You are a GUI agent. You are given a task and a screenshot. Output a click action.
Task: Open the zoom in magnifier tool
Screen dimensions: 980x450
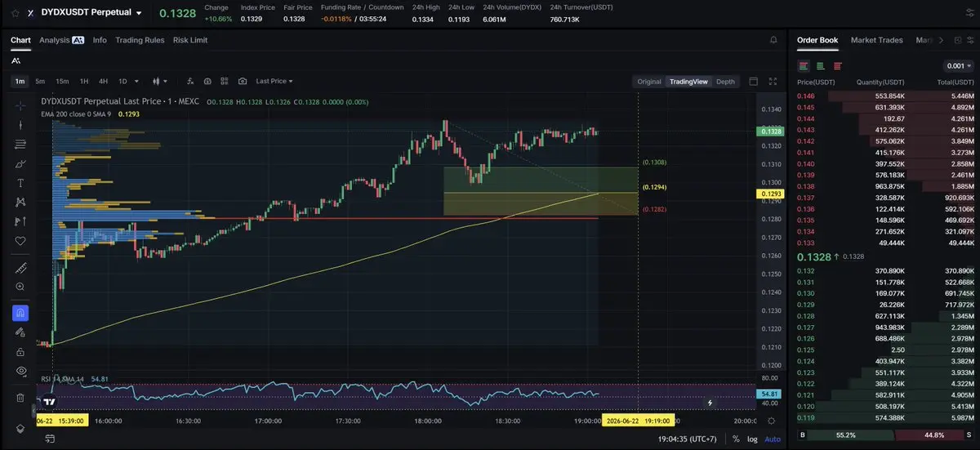[20, 287]
